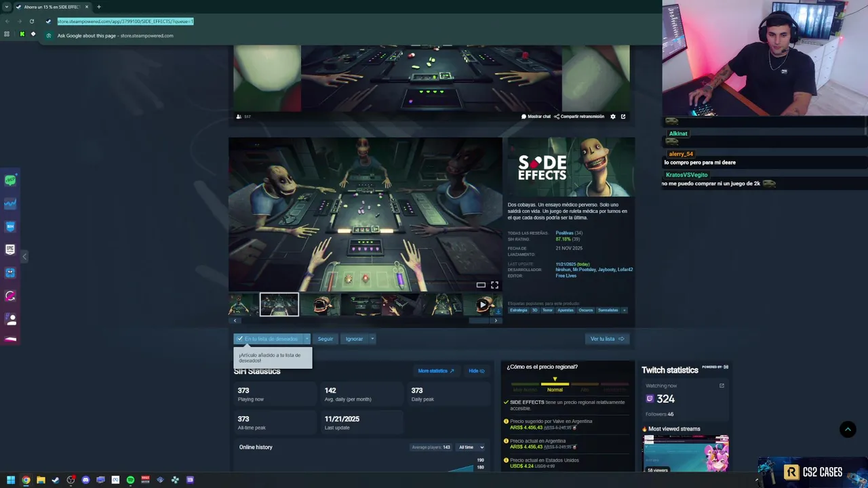Viewport: 868px width, 488px height.
Task: Open the Free Lives publisher link
Action: [x=566, y=276]
